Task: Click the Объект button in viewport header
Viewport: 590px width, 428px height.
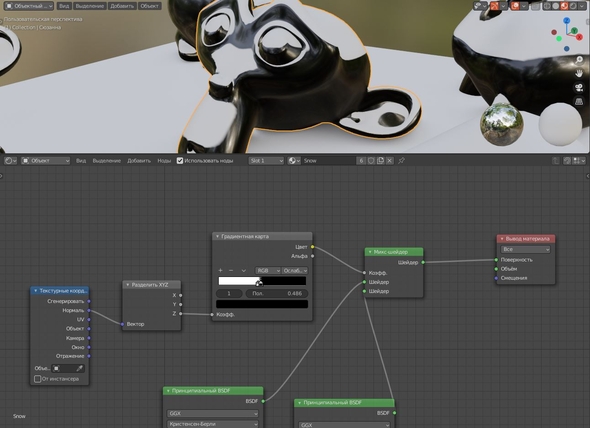Action: point(149,6)
